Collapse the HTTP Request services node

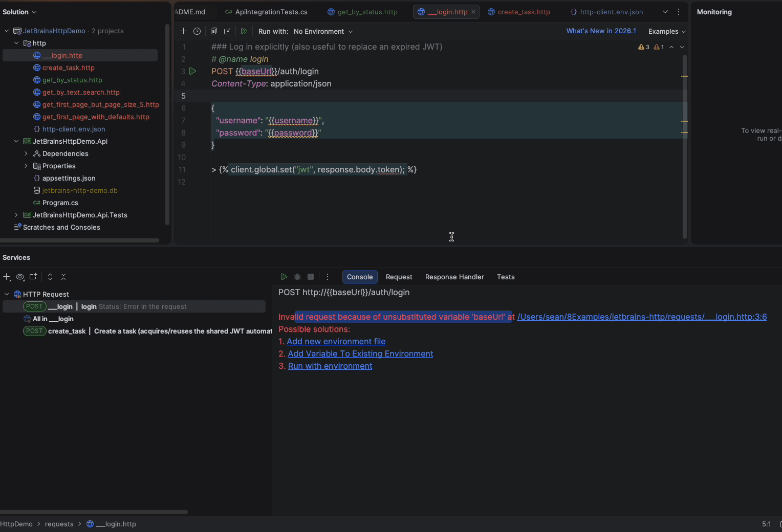7,294
